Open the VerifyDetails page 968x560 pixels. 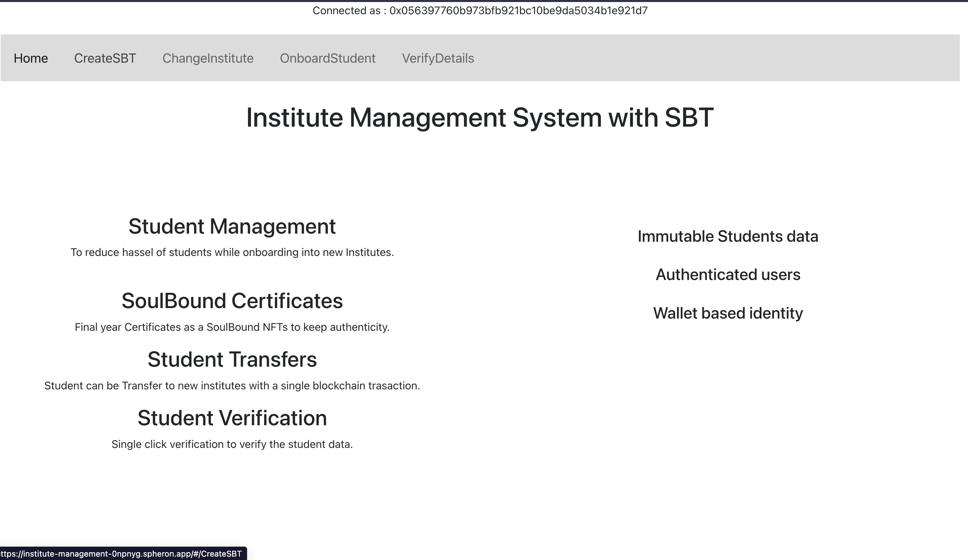pos(438,58)
